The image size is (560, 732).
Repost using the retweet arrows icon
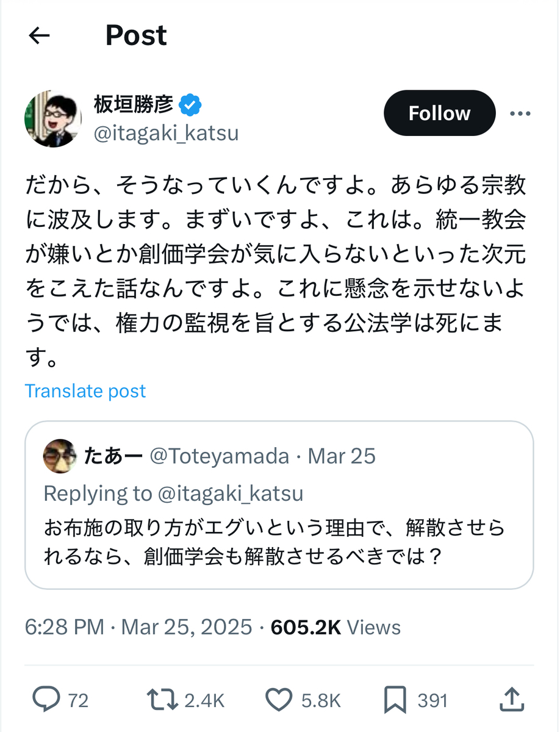pyautogui.click(x=161, y=699)
